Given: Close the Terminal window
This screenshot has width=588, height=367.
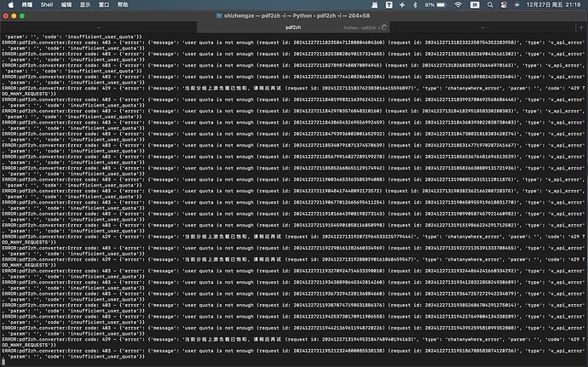Looking at the screenshot, I should [6, 15].
